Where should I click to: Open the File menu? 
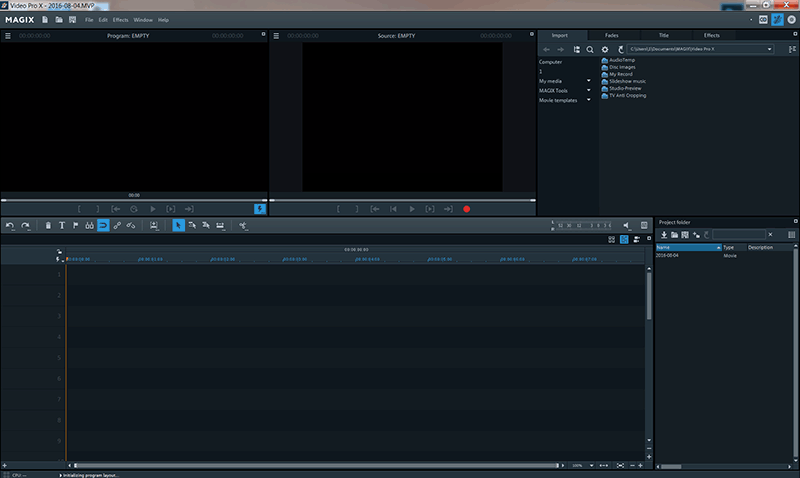pyautogui.click(x=89, y=20)
